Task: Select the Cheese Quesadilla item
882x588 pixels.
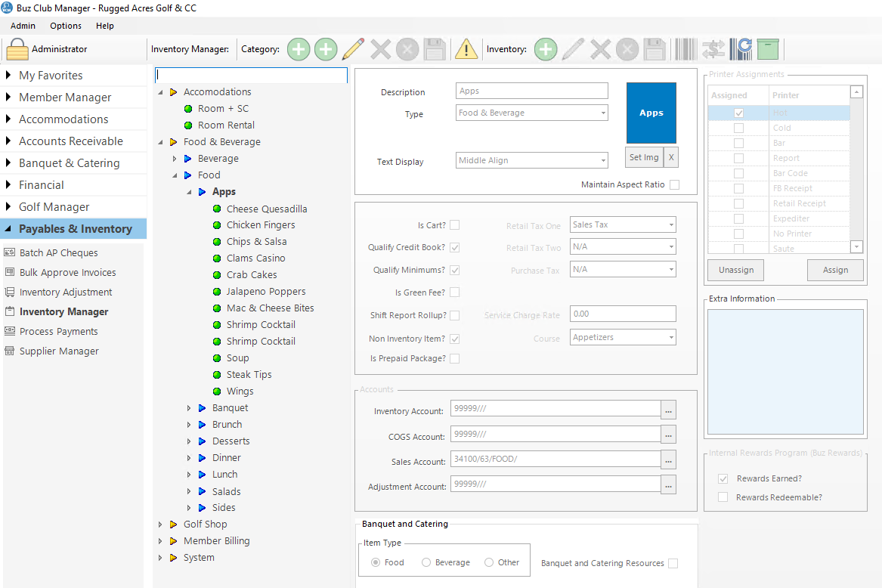Action: click(x=267, y=209)
